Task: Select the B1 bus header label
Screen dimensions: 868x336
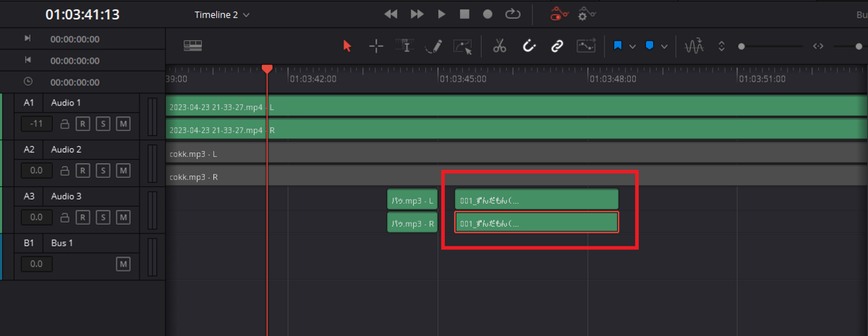Action: [29, 243]
